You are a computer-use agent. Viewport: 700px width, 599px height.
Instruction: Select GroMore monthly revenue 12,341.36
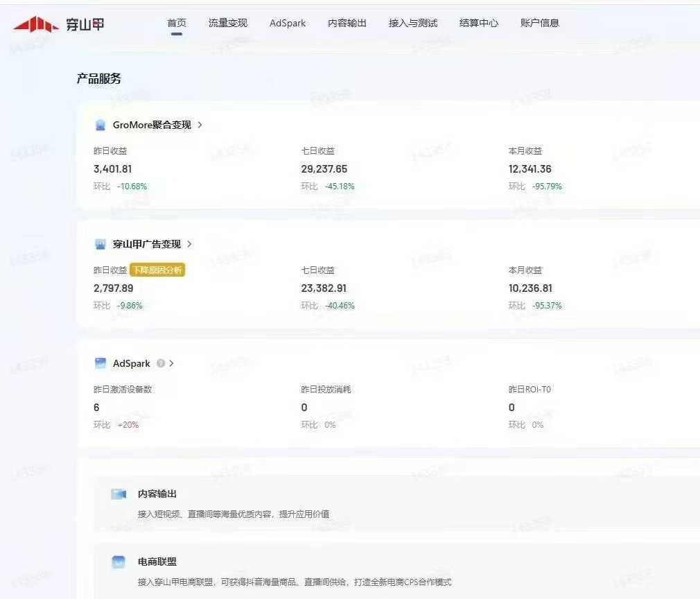click(x=530, y=169)
